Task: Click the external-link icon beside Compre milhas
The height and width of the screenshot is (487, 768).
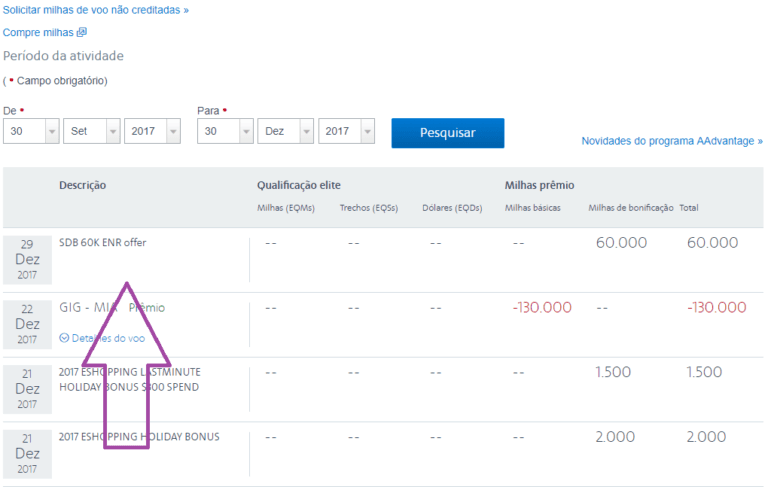Action: click(82, 32)
